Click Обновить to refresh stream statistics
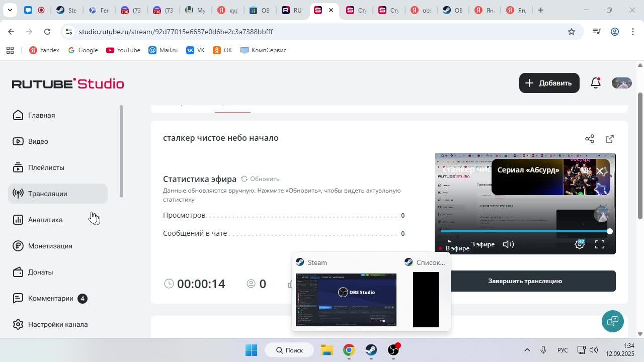 [260, 179]
